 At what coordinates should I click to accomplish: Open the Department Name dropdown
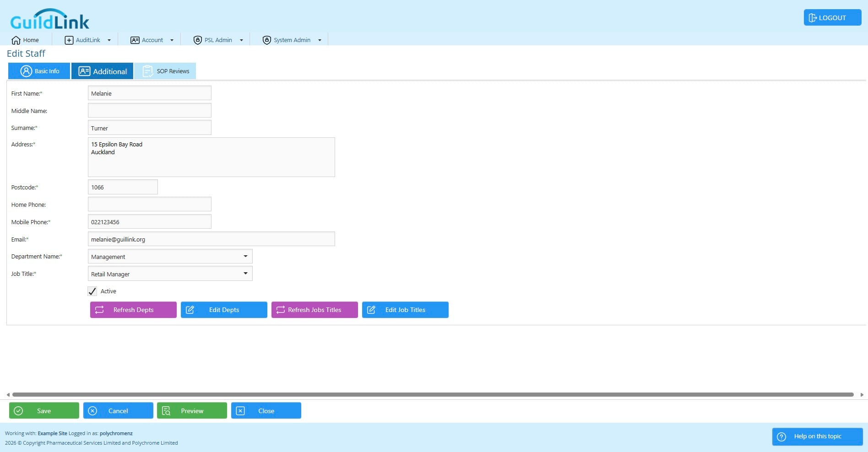coord(170,256)
